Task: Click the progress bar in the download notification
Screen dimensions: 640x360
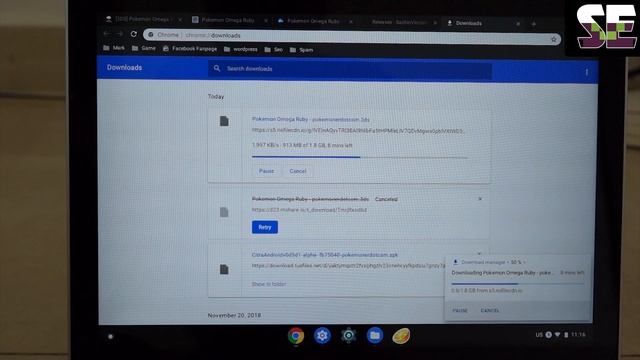Action: (x=518, y=283)
